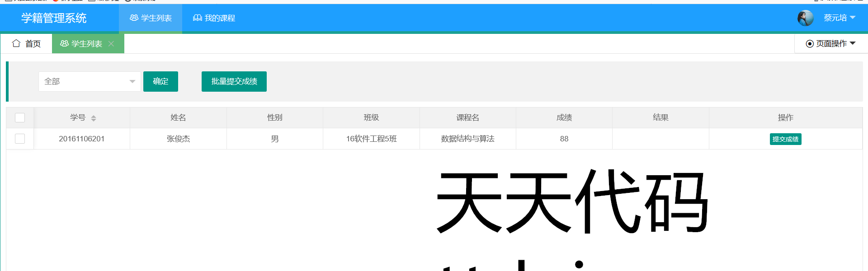This screenshot has width=868, height=271.
Task: Close the 学生列表 tab with its X
Action: point(111,44)
